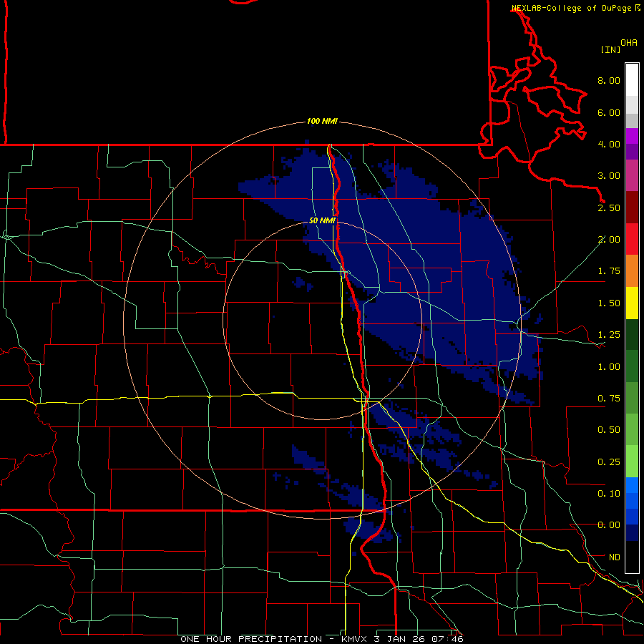Click the 3.00 legend value
This screenshot has height=644, width=644.
pos(609,176)
